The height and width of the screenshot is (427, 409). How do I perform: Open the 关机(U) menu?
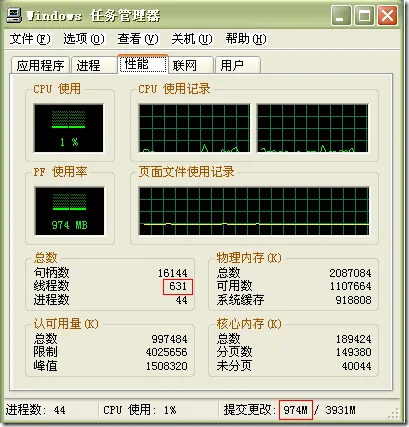[x=192, y=39]
